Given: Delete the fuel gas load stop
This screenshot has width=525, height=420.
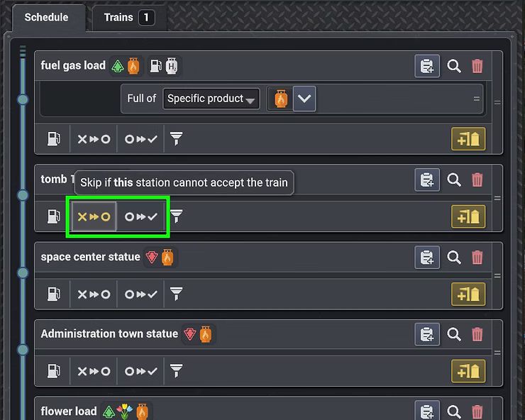Looking at the screenshot, I should pos(477,66).
